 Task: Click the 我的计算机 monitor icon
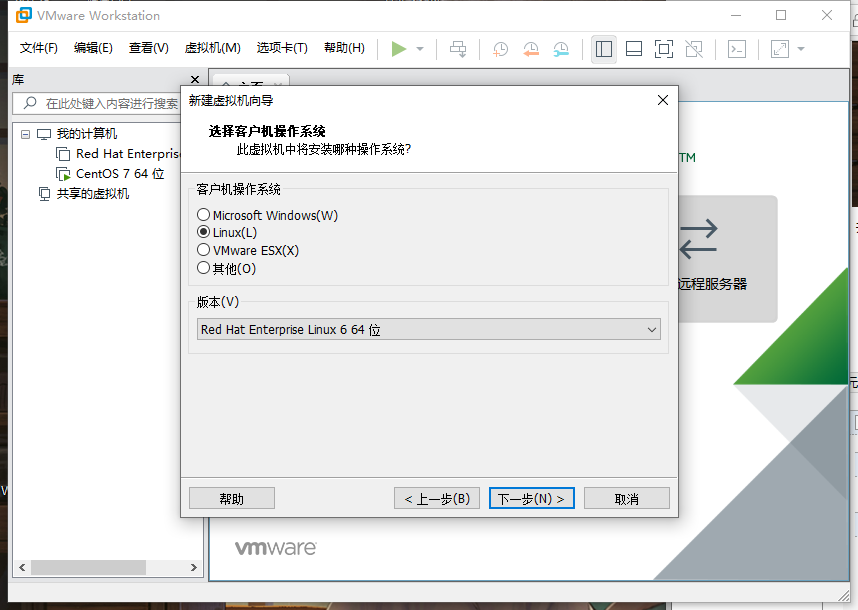[x=44, y=134]
